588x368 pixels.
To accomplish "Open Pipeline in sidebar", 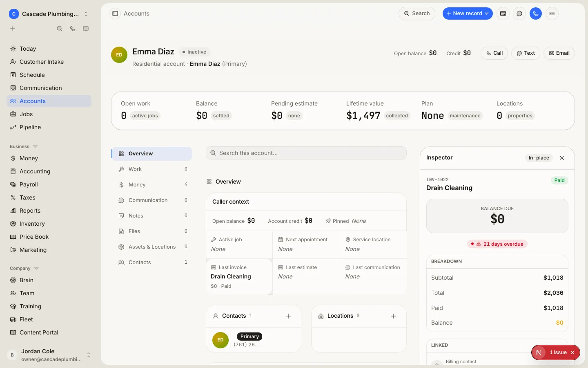I will pyautogui.click(x=49, y=127).
